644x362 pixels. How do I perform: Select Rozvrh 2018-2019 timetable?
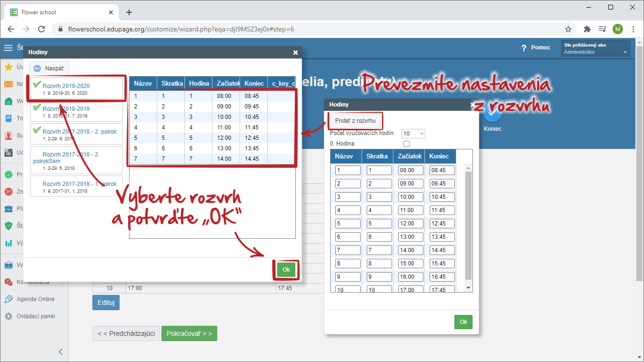pos(66,109)
